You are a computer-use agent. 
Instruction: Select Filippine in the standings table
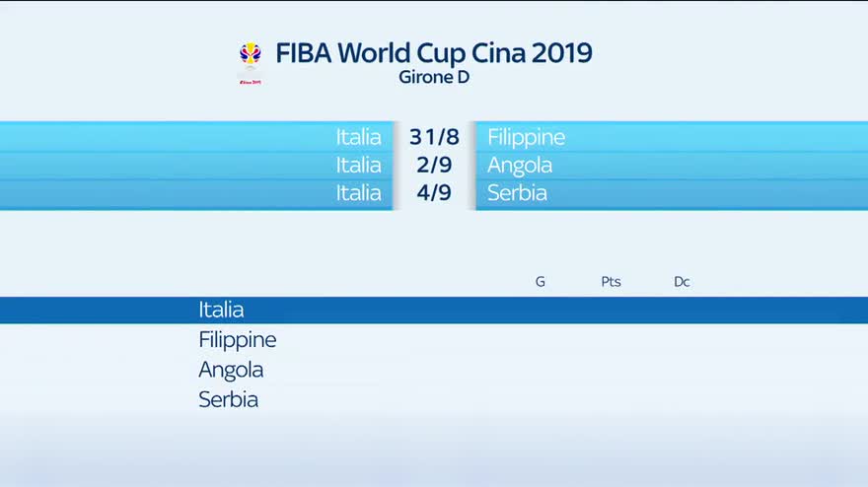[237, 340]
